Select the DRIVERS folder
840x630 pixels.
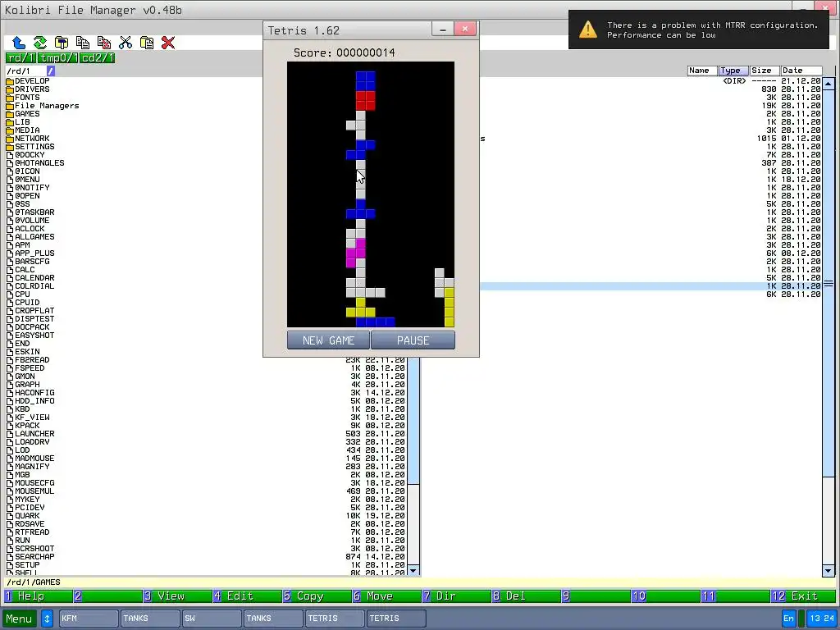[32, 89]
